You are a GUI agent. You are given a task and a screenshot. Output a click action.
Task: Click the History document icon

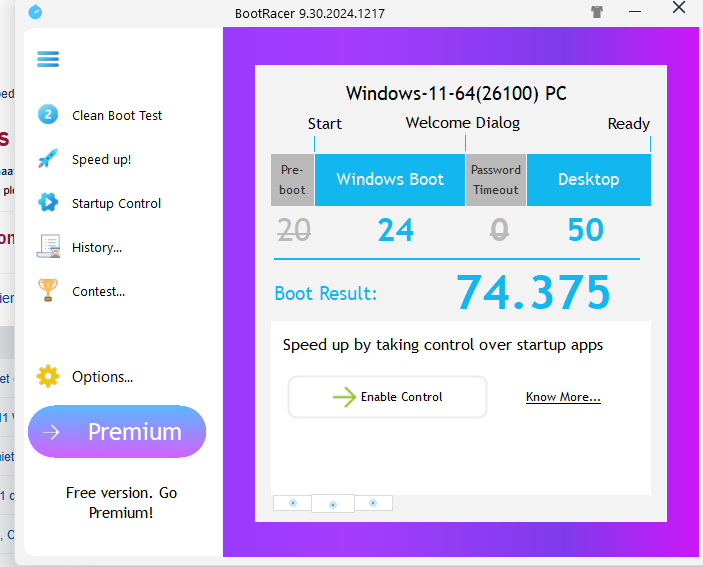pos(48,247)
